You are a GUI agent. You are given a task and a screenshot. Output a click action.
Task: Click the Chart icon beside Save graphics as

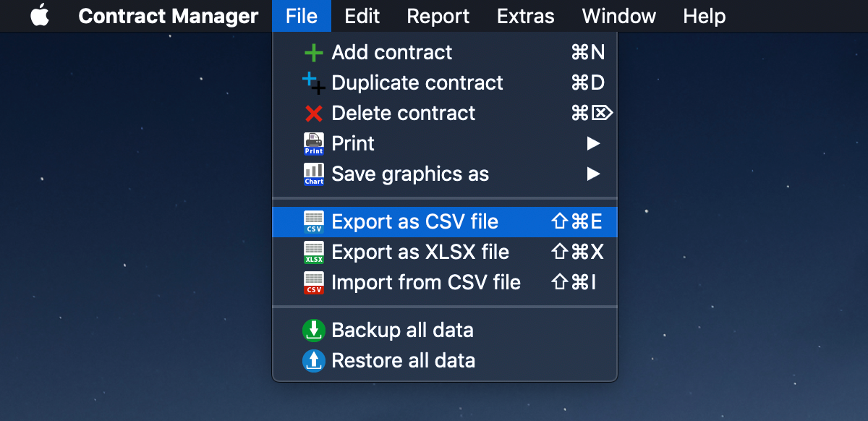[314, 174]
